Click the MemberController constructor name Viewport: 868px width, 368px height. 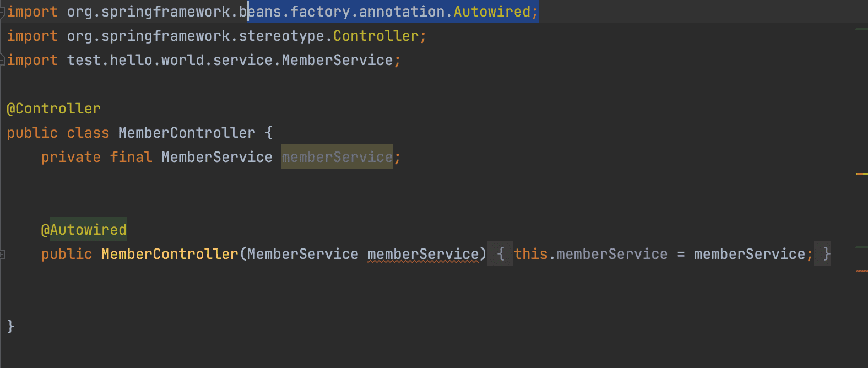(170, 254)
